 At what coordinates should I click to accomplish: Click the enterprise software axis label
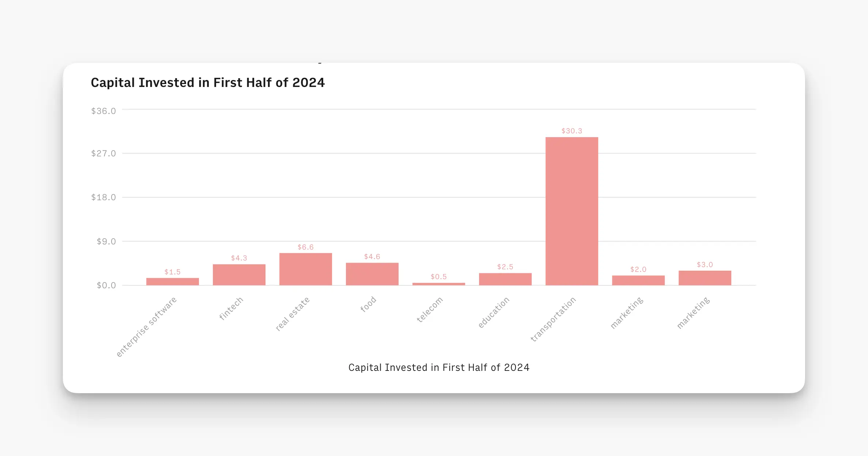point(146,327)
